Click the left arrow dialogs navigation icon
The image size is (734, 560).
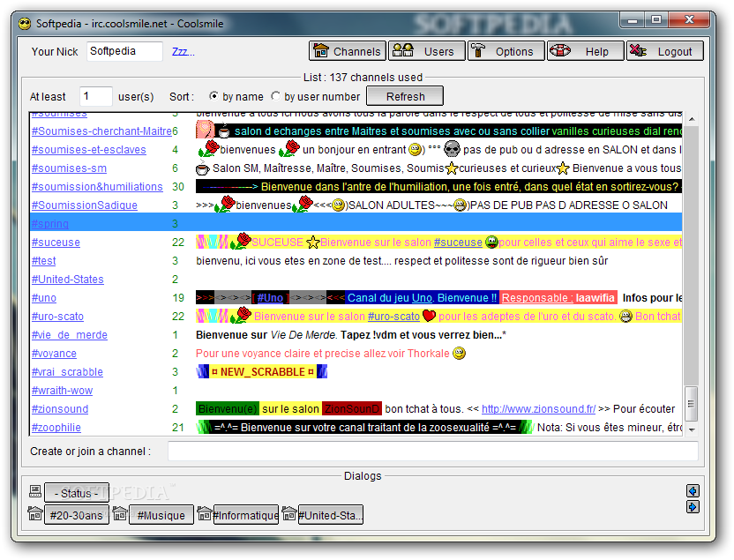pos(693,490)
